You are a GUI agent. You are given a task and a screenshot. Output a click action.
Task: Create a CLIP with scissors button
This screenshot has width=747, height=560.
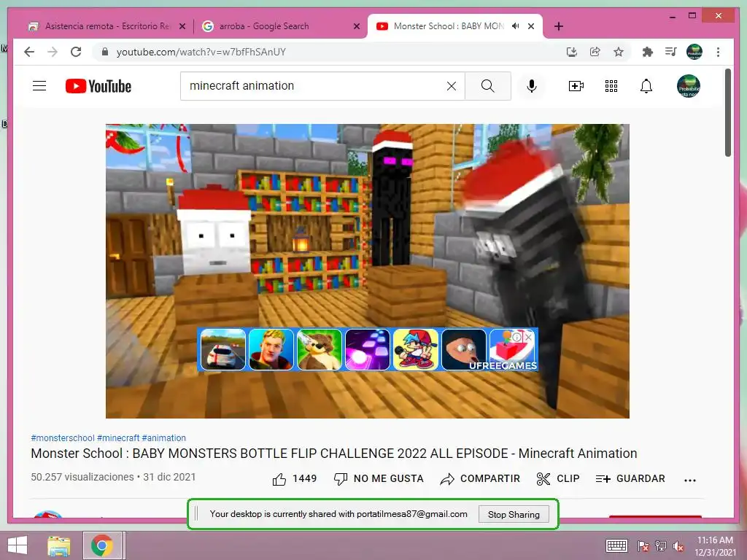click(x=558, y=478)
